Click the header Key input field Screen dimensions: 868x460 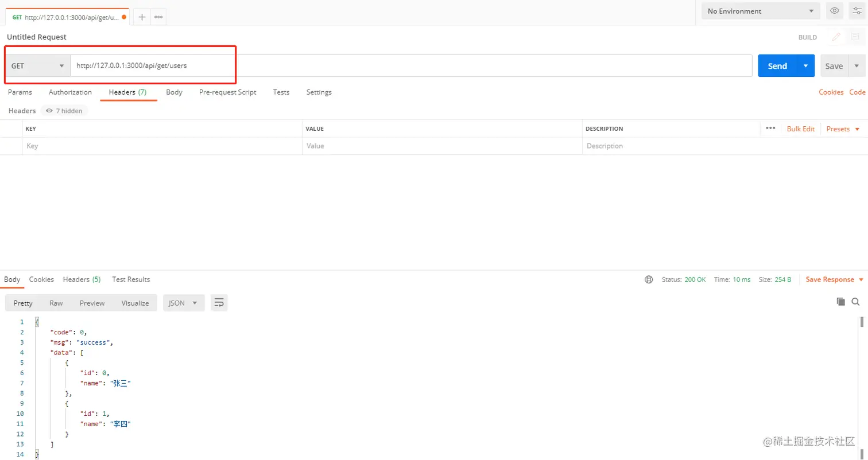162,146
